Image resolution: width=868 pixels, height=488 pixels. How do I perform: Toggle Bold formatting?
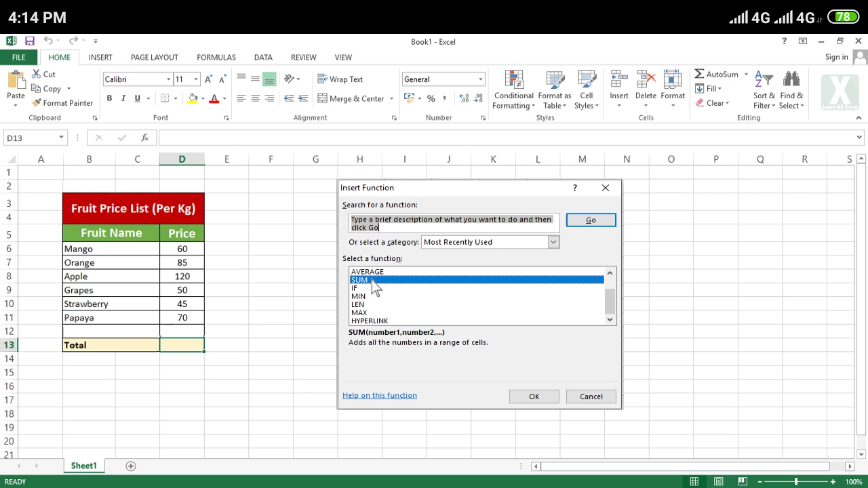[x=109, y=98]
